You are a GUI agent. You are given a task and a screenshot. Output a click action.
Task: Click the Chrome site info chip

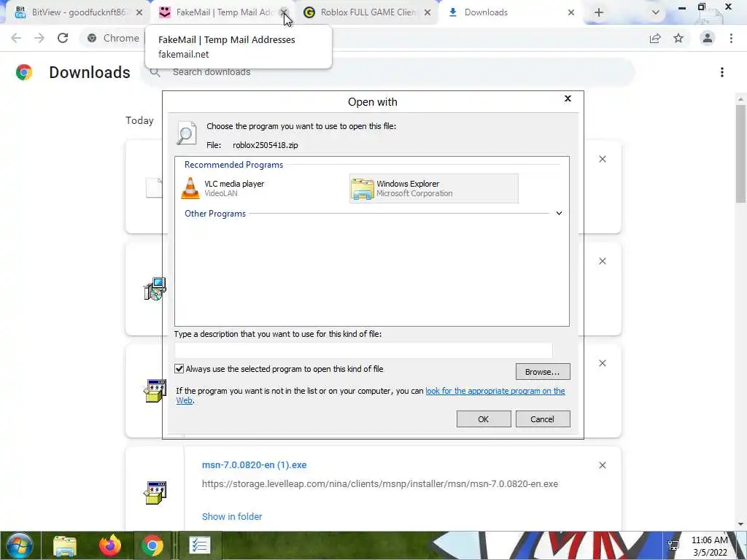click(x=113, y=38)
